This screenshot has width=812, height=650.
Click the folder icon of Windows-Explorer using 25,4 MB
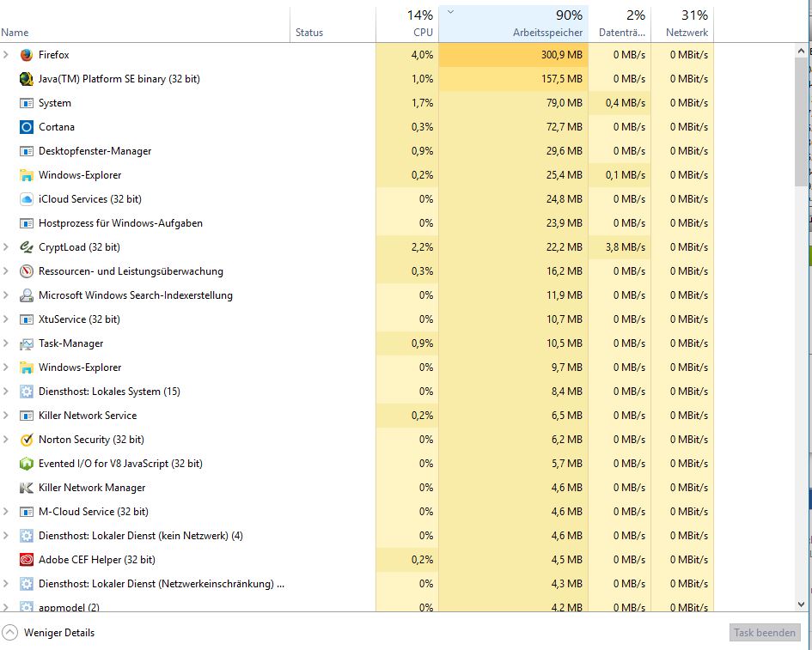(27, 175)
